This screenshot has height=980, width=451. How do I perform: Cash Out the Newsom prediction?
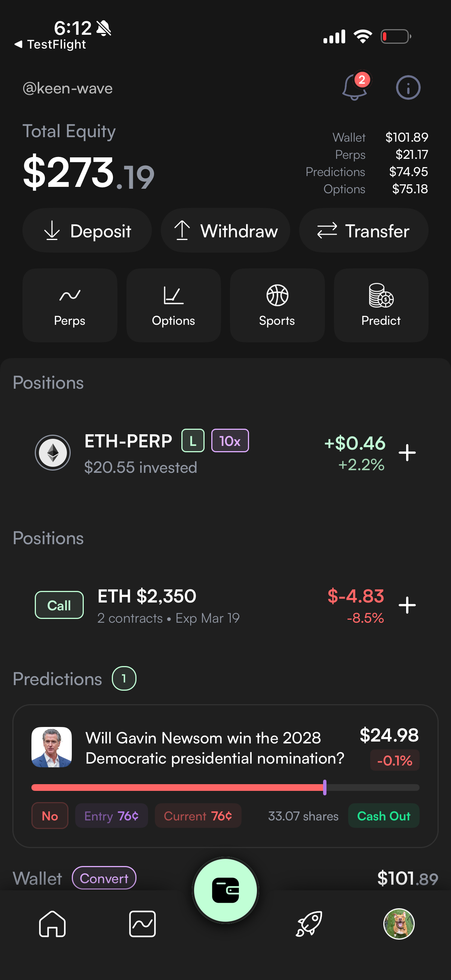point(383,816)
